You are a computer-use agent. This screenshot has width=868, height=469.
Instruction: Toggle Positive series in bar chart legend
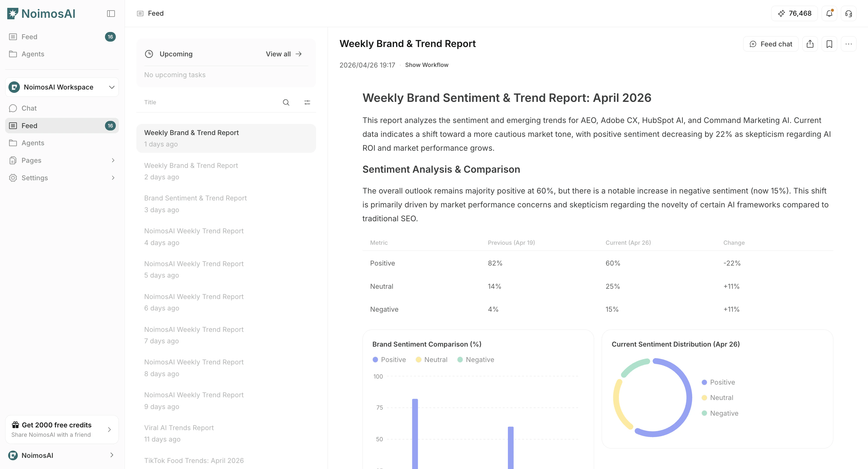pos(389,360)
